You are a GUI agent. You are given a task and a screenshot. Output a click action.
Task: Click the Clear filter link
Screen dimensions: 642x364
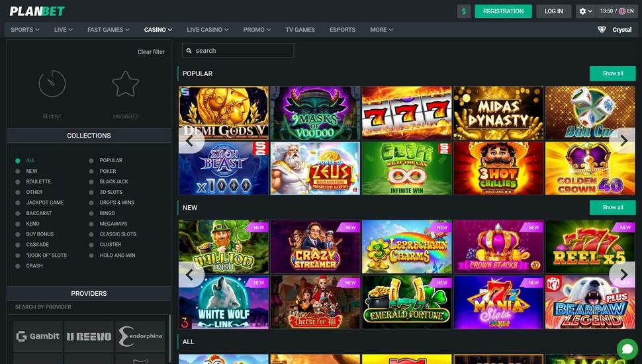tap(151, 52)
